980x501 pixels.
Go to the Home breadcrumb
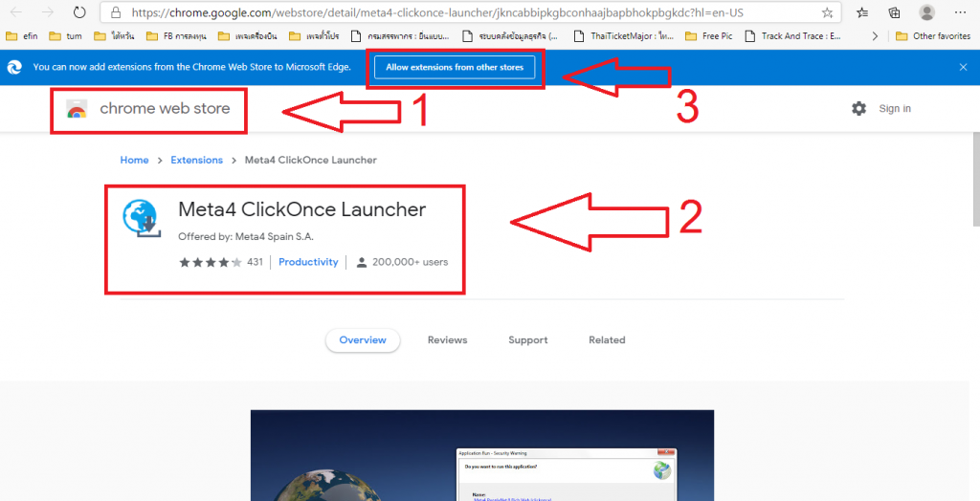click(x=134, y=161)
